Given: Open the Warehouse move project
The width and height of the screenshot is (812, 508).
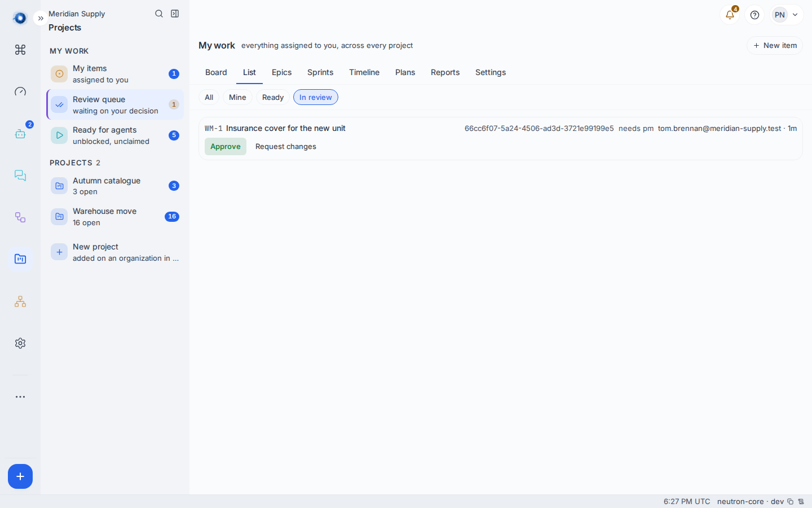Looking at the screenshot, I should pos(115,217).
